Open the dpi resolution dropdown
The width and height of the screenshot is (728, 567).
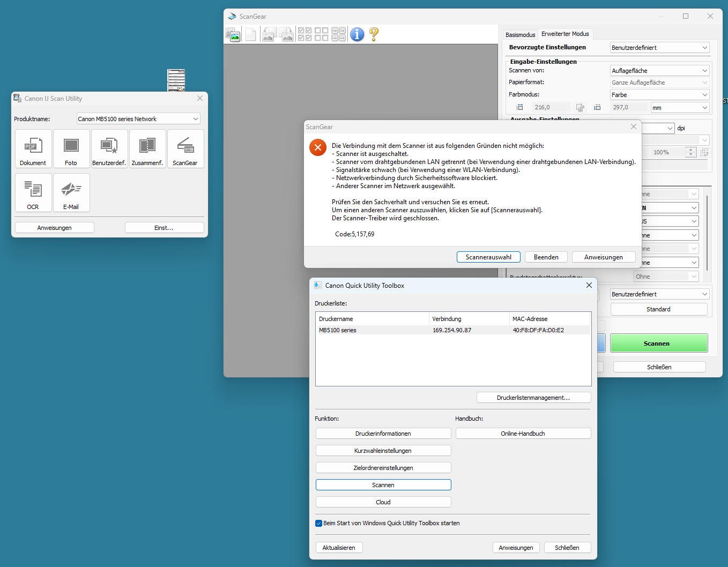(658, 128)
